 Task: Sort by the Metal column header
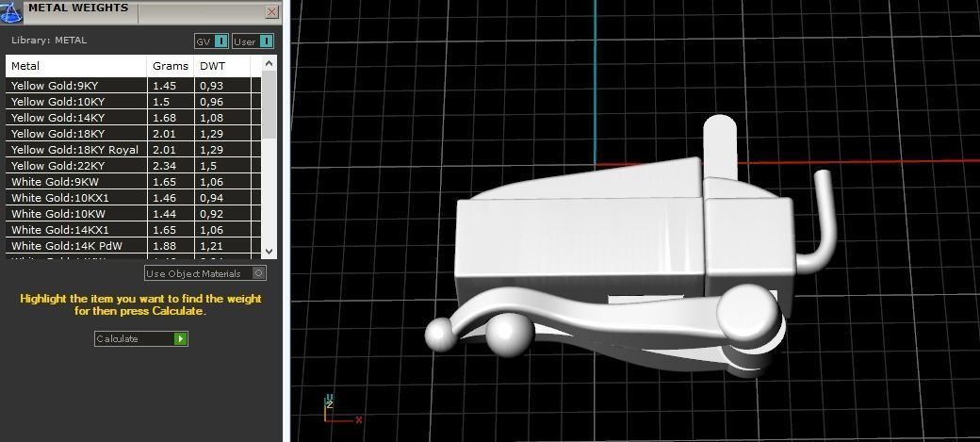point(76,66)
